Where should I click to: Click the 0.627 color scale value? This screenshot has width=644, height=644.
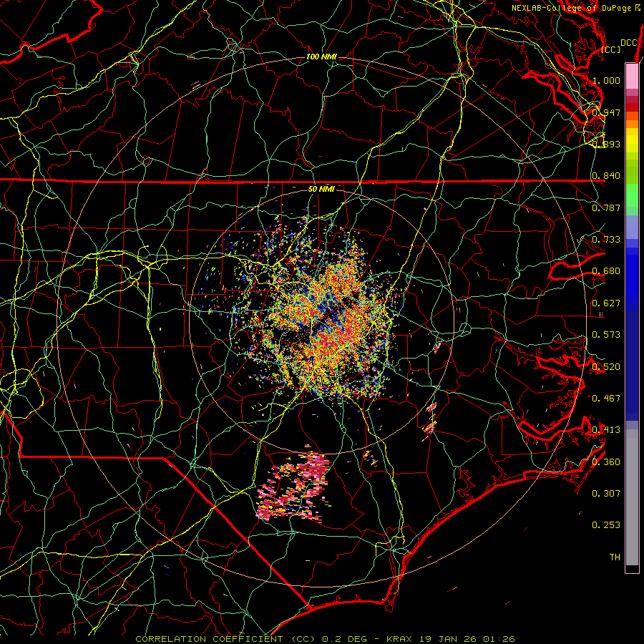[606, 303]
